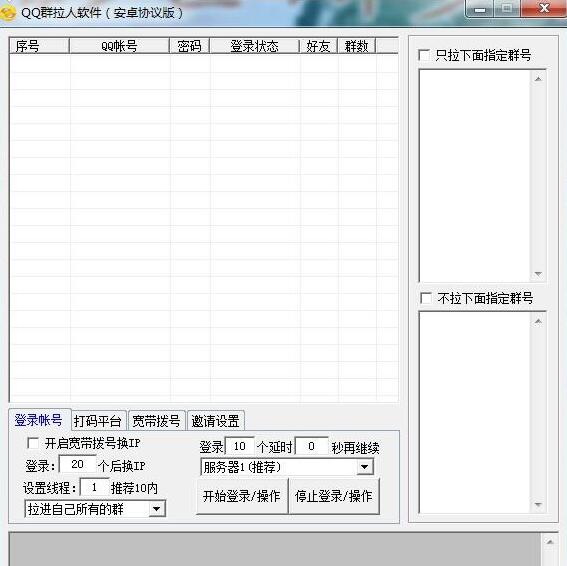
Task: Close the QQ群拉人软件 window
Action: click(544, 9)
